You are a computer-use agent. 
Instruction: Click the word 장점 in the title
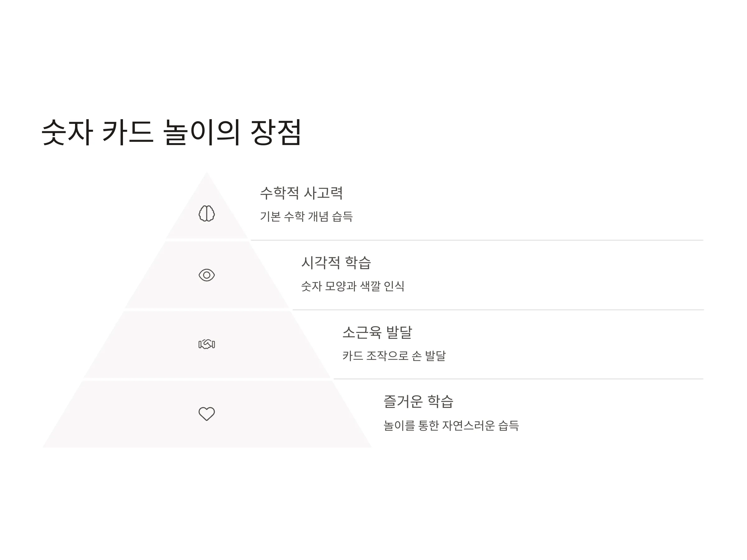pos(275,132)
